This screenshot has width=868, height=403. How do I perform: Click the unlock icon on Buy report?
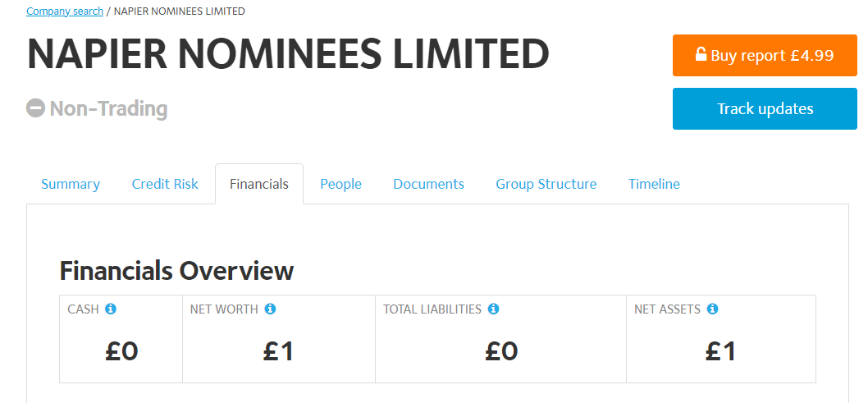pos(701,54)
